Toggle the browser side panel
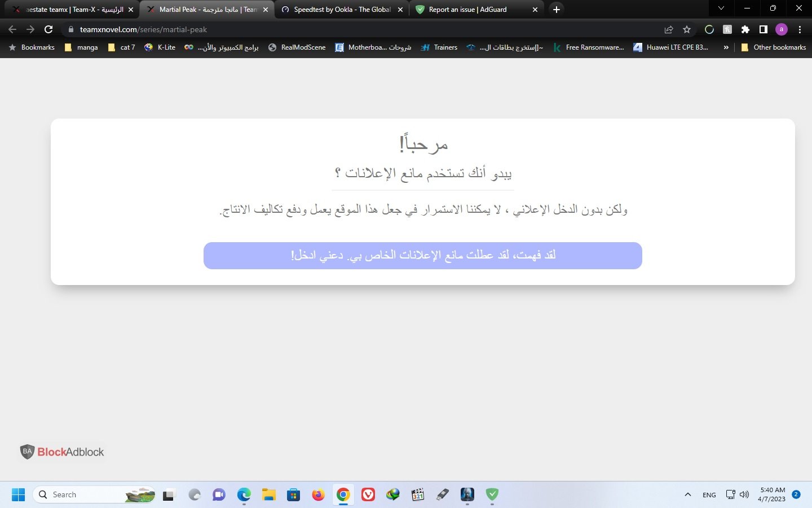This screenshot has height=508, width=812. click(763, 29)
